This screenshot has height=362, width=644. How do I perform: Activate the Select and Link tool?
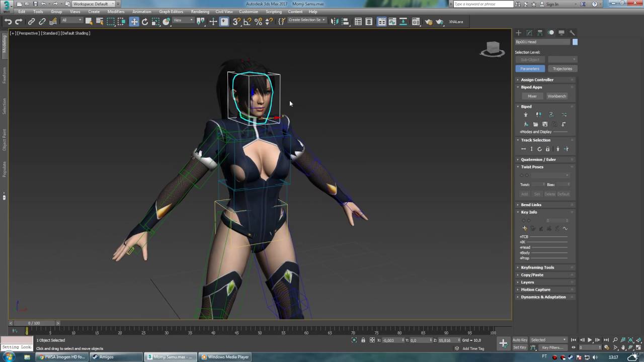coord(31,22)
